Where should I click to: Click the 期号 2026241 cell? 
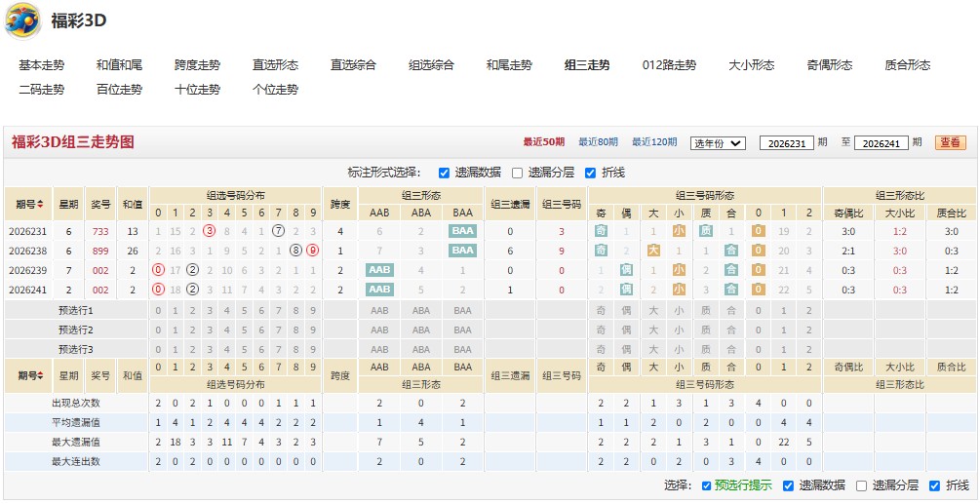[27, 290]
